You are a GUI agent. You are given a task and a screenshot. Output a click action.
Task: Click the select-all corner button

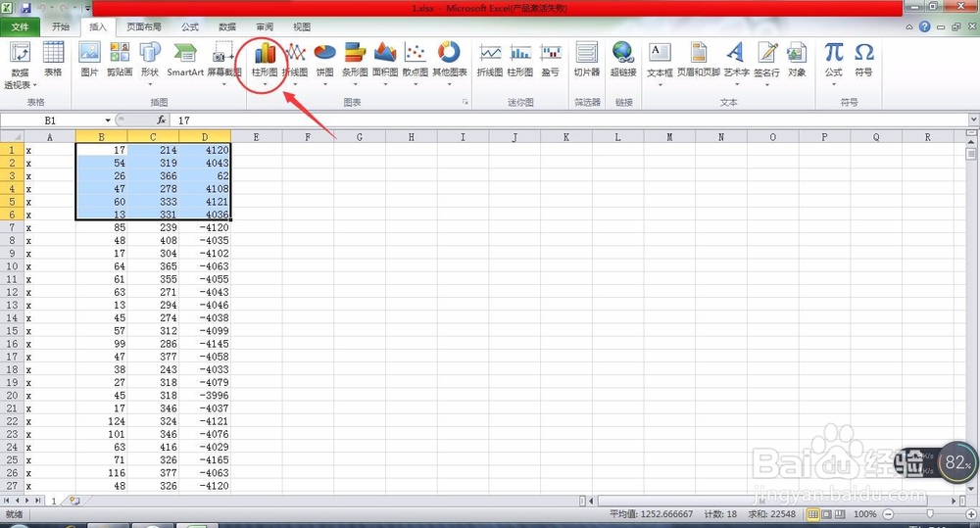[x=12, y=137]
